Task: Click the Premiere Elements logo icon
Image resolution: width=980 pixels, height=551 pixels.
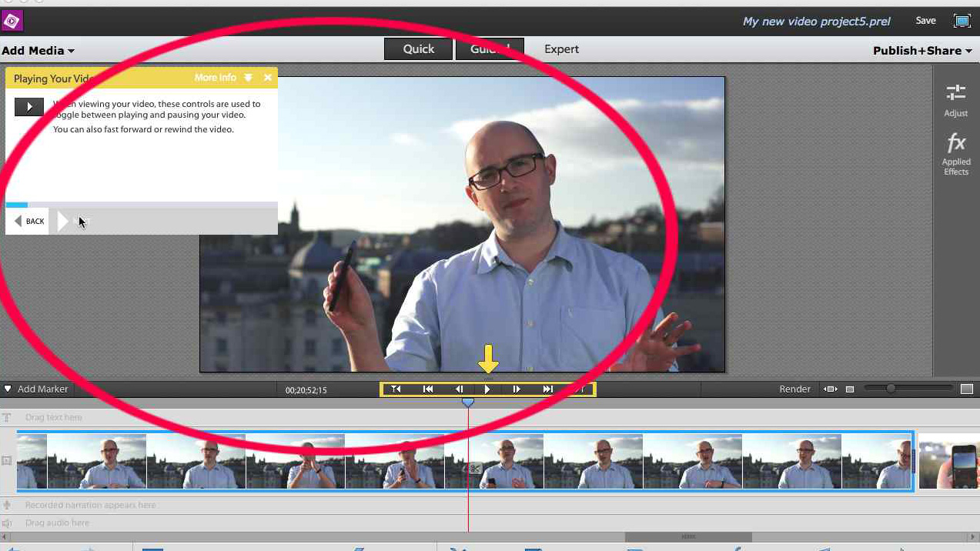Action: (x=12, y=21)
